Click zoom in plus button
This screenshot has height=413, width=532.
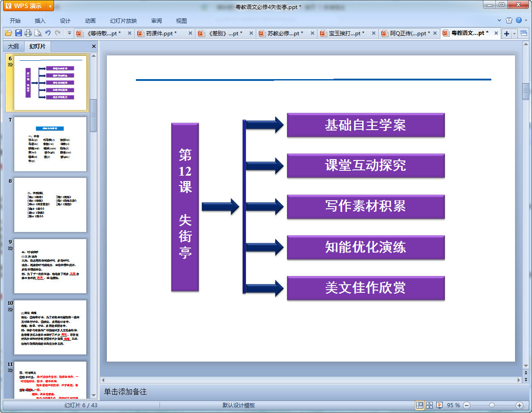click(519, 405)
